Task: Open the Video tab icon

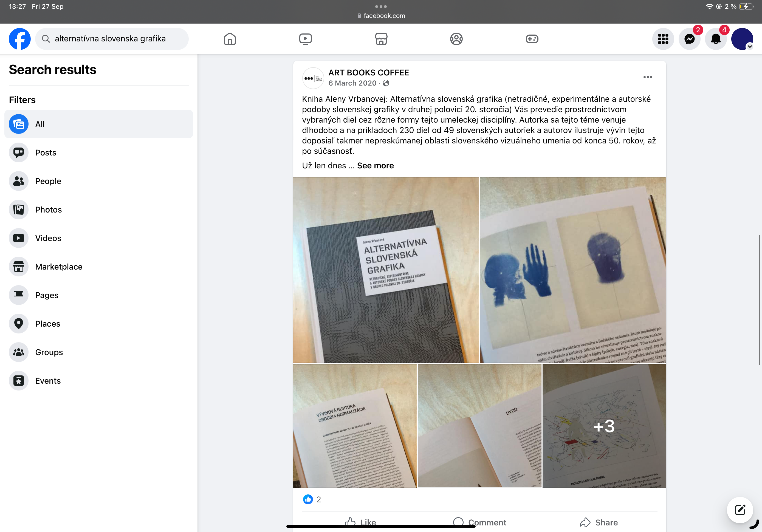Action: [x=305, y=39]
